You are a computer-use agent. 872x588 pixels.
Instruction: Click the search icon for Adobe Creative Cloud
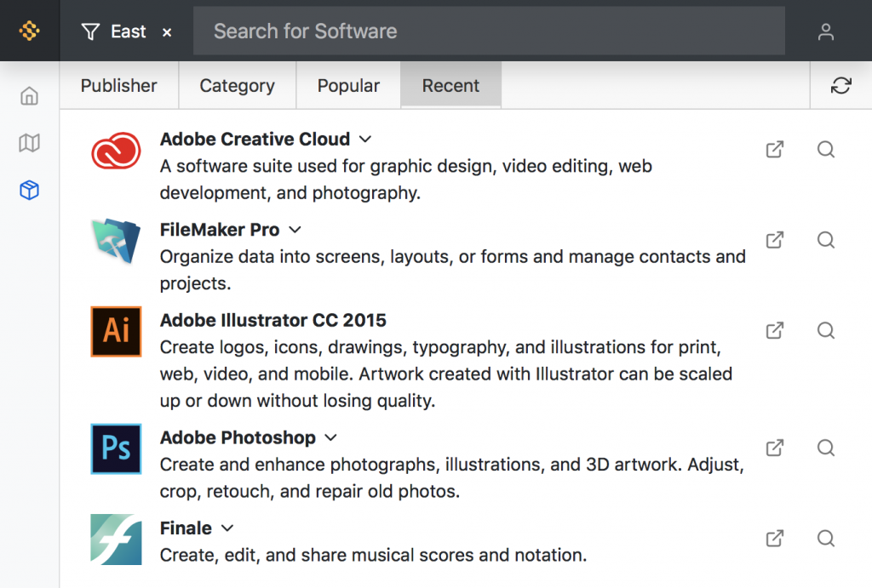click(826, 149)
